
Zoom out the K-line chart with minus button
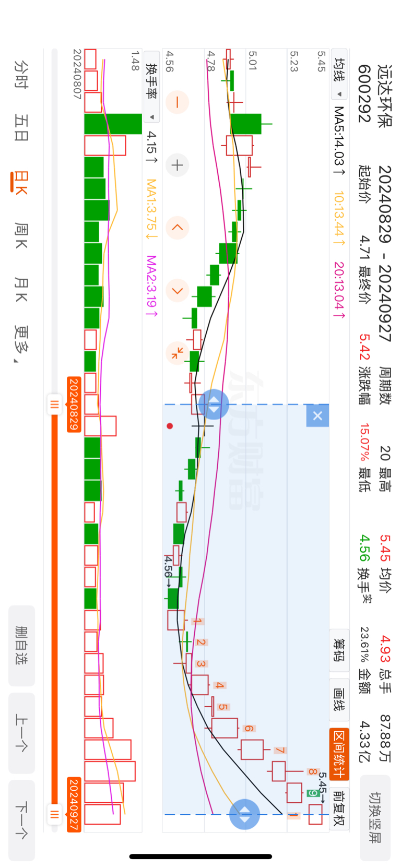[177, 102]
